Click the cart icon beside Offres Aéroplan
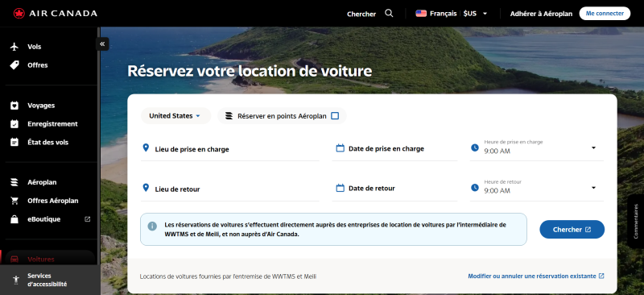Screen dimensions: 644x295 [14, 201]
